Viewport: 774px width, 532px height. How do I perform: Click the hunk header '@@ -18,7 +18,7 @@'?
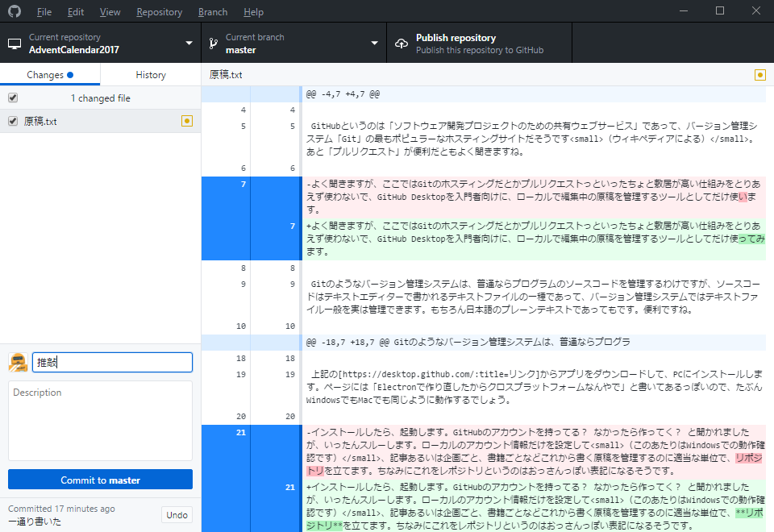pos(468,342)
